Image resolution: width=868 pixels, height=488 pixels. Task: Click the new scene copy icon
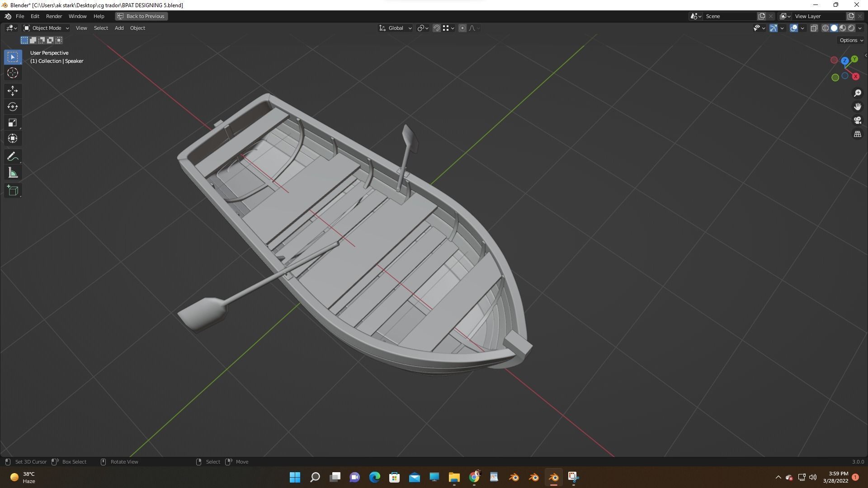coord(762,16)
